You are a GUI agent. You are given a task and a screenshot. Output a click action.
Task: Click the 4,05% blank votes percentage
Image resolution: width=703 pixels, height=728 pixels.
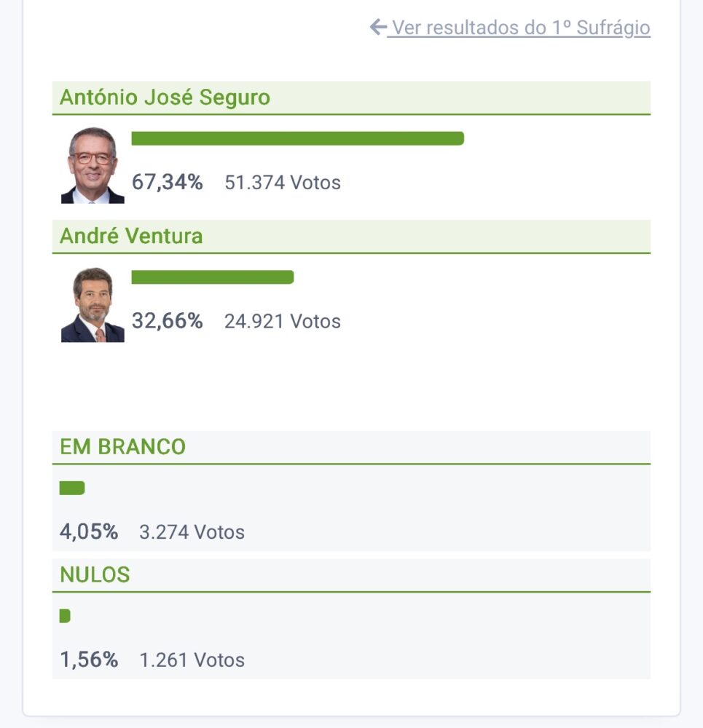tap(89, 532)
